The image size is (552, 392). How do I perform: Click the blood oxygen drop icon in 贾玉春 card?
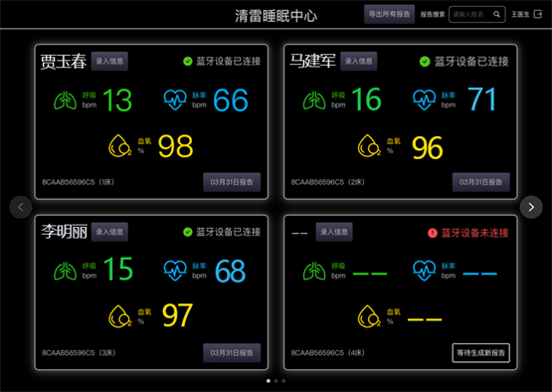coord(120,145)
